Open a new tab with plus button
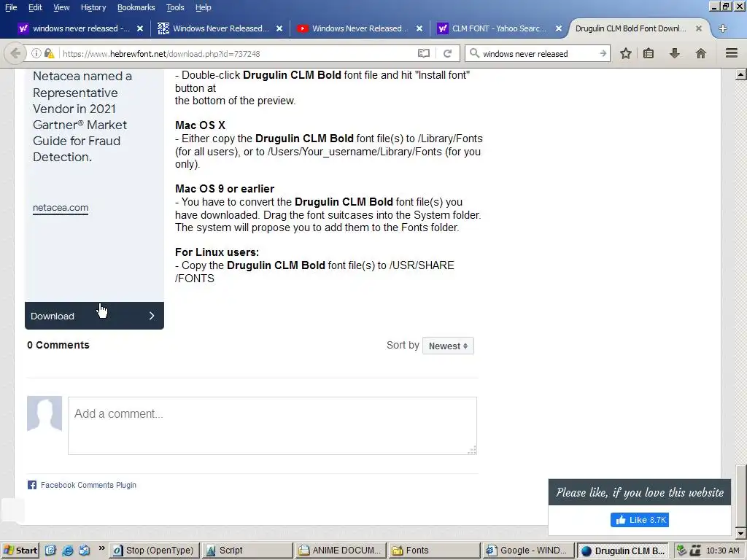 coord(723,28)
